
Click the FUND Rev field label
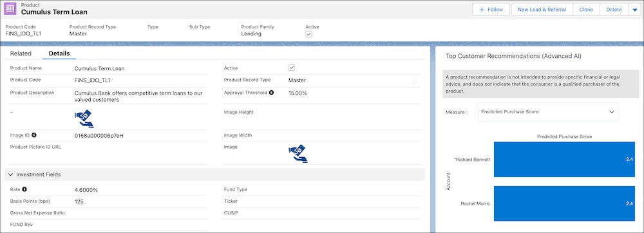point(21,225)
